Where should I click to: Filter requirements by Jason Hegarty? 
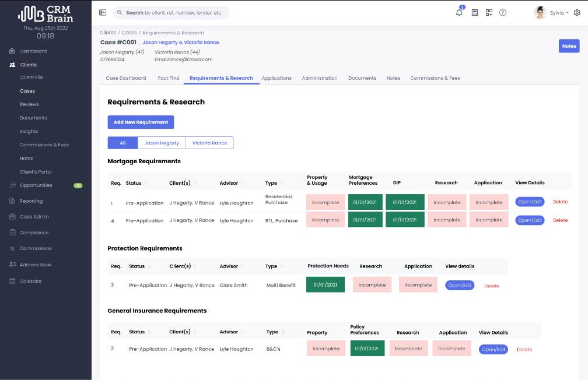coord(162,143)
